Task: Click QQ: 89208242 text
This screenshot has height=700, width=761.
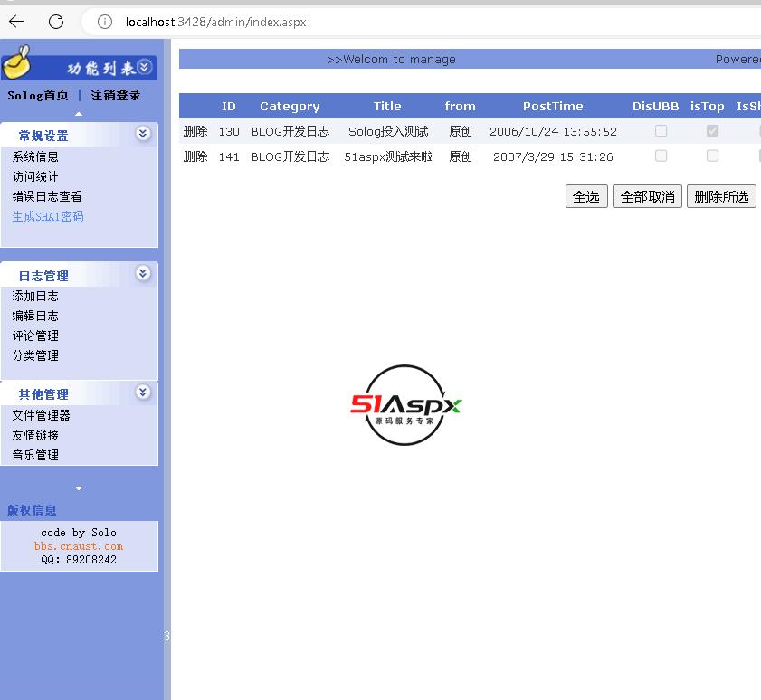Action: pos(79,559)
